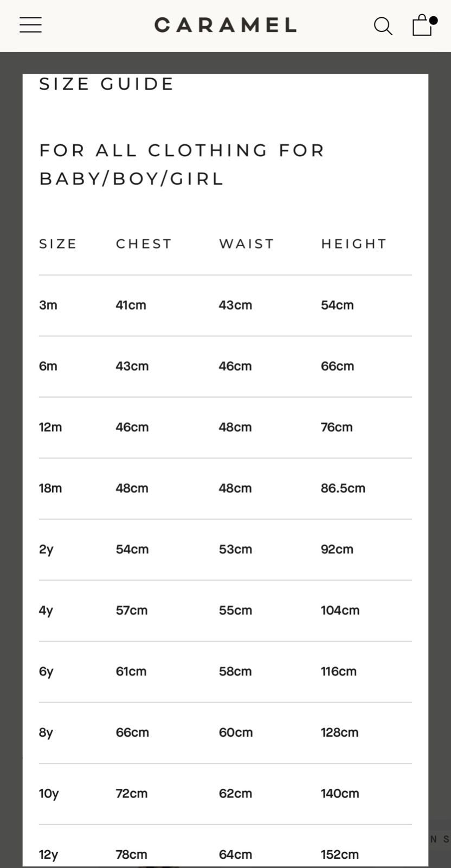This screenshot has width=451, height=868.
Task: Click the 57cm chest value for 4y
Action: [x=132, y=610]
